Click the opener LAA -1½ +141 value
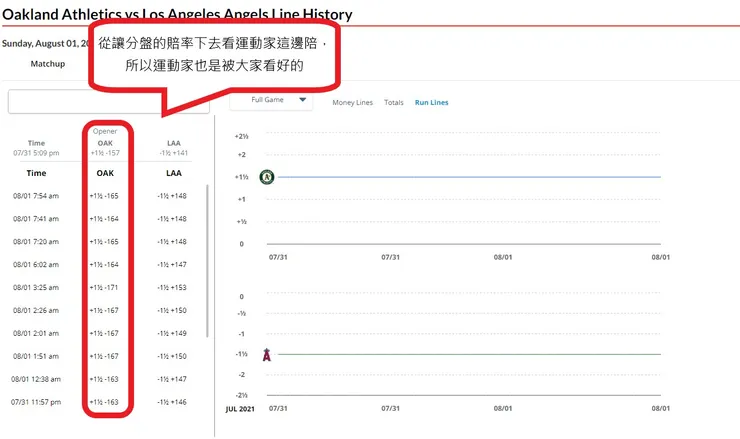Screen dimensions: 740x439 coord(174,153)
